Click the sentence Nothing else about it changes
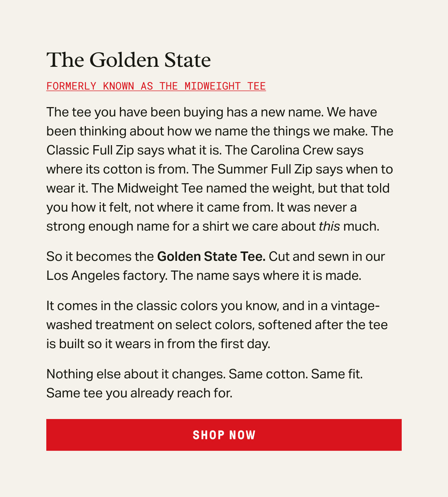Viewport: 448px width, 497px height. click(x=136, y=374)
